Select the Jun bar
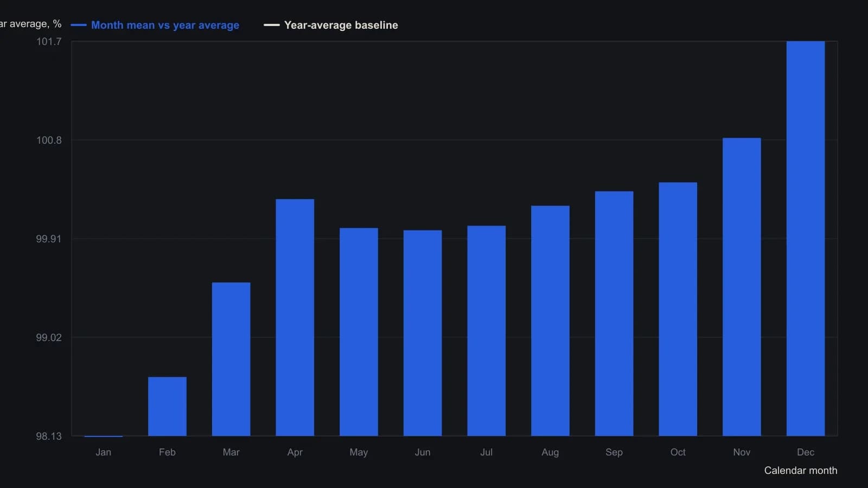The image size is (868, 488). click(423, 333)
